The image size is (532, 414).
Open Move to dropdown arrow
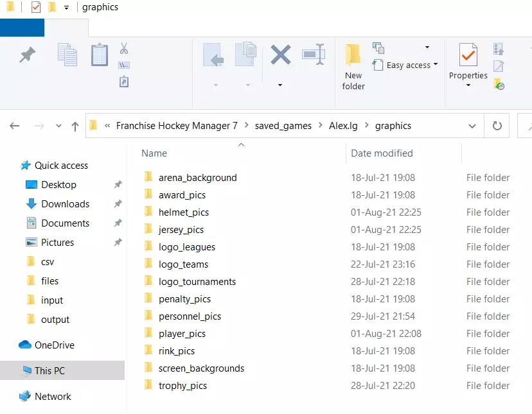[216, 85]
